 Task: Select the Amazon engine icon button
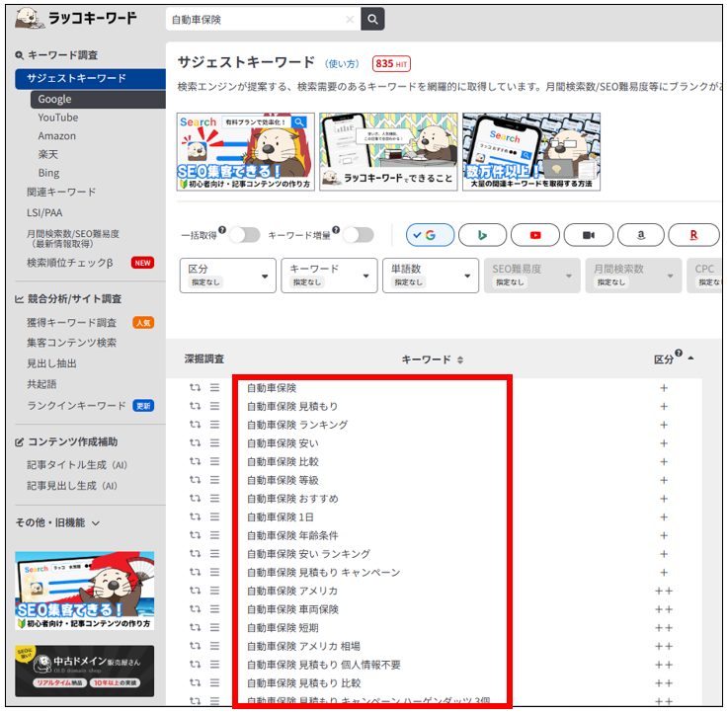pos(641,235)
